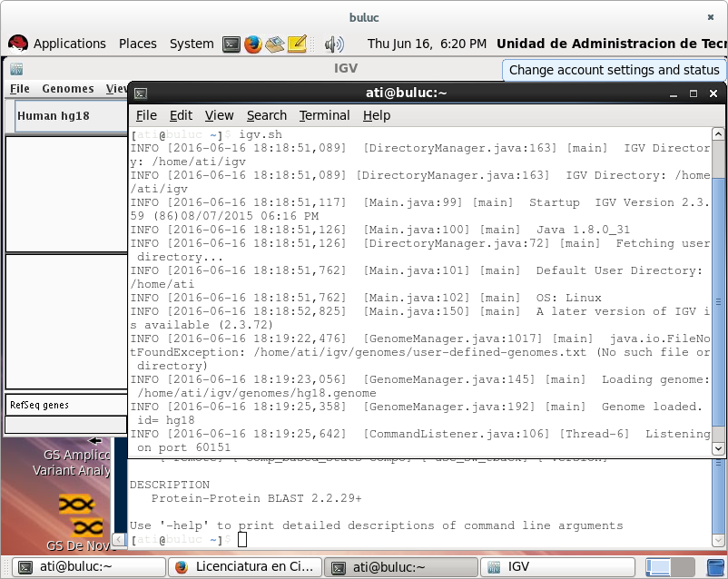Open the System menu
728x579 pixels.
[192, 44]
